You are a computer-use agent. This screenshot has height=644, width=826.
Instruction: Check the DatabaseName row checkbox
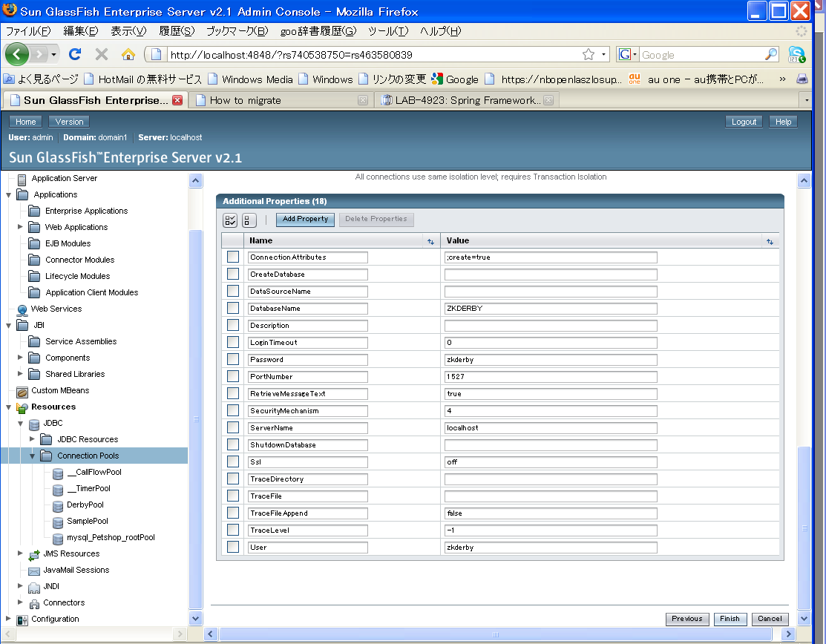coord(233,308)
